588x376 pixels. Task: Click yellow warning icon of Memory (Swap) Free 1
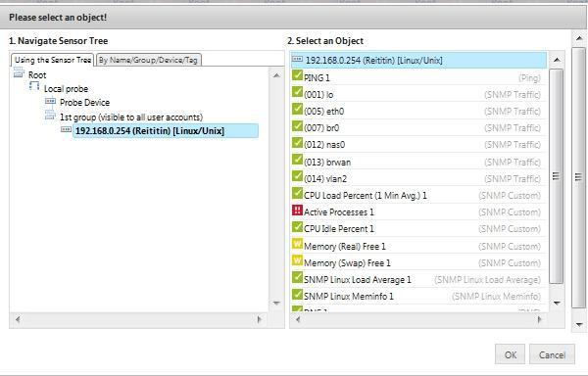click(x=297, y=259)
